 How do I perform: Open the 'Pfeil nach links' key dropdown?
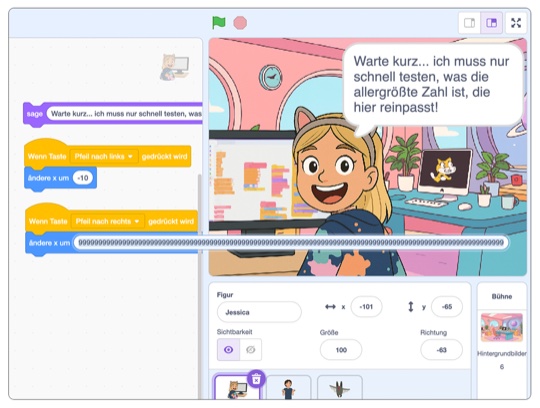point(104,156)
